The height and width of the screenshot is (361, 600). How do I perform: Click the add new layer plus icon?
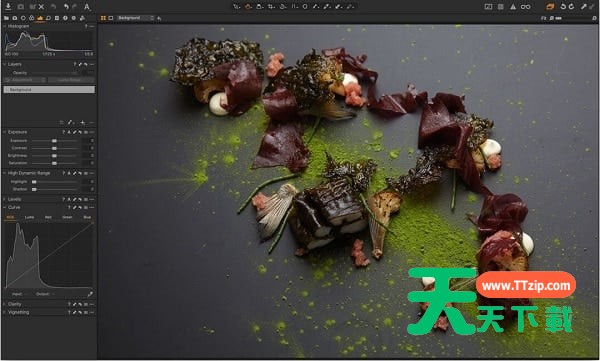click(x=82, y=123)
